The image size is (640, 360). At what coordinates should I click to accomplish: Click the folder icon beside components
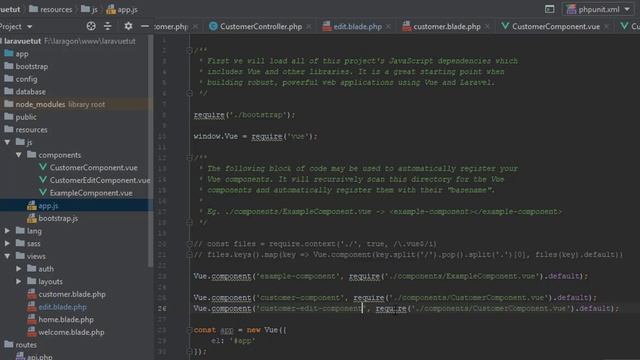pos(31,155)
